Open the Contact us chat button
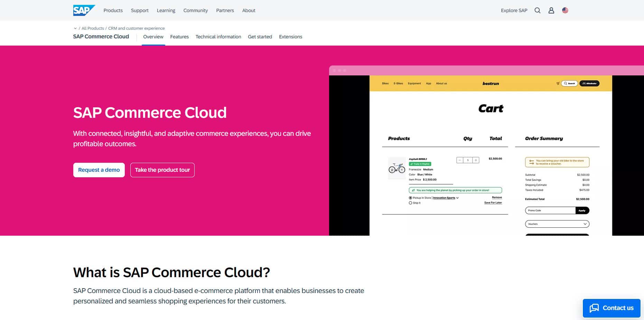The width and height of the screenshot is (644, 320). point(612,308)
